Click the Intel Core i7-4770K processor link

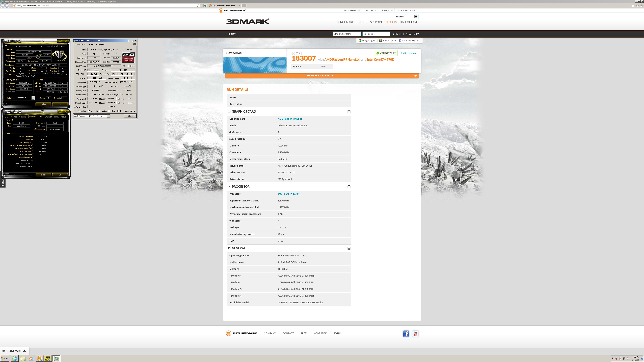[288, 194]
